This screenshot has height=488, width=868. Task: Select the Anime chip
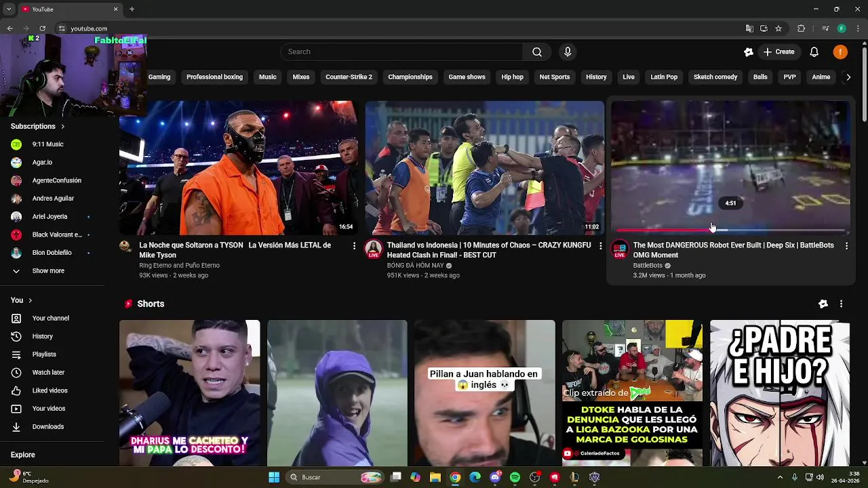click(x=821, y=77)
